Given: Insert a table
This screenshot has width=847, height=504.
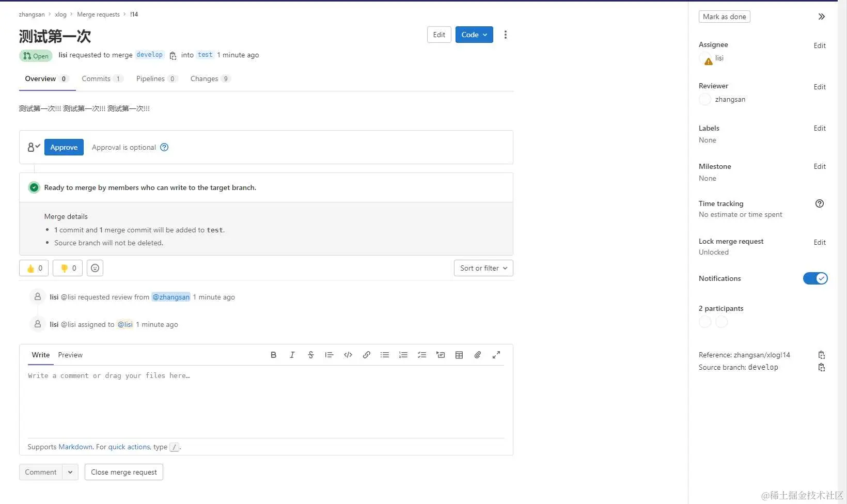Looking at the screenshot, I should pos(459,355).
